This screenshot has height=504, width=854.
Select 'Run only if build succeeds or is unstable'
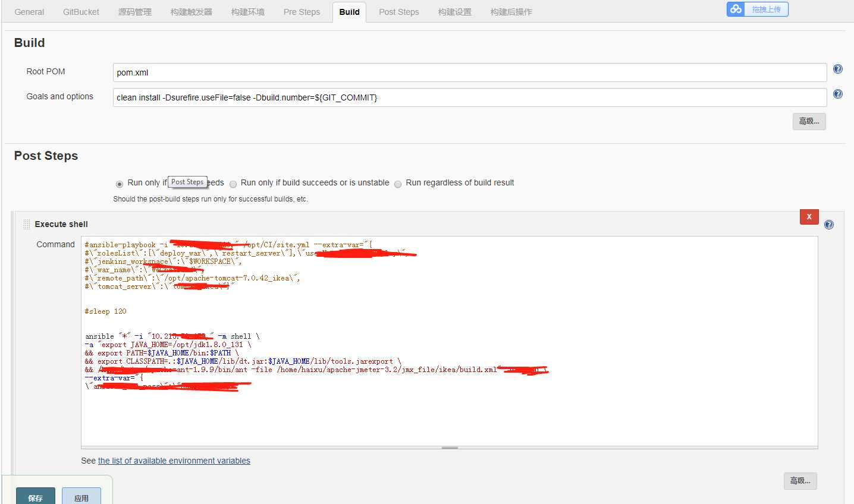[233, 184]
